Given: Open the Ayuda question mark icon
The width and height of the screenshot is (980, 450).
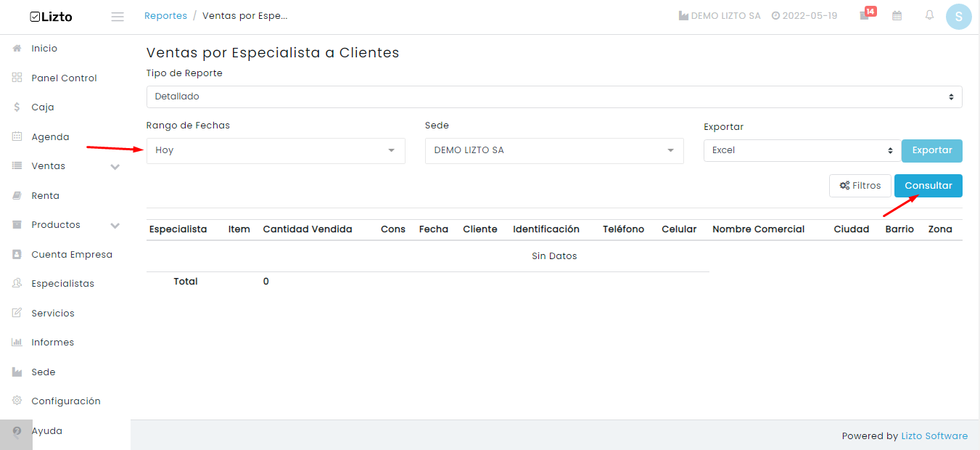Looking at the screenshot, I should point(17,431).
